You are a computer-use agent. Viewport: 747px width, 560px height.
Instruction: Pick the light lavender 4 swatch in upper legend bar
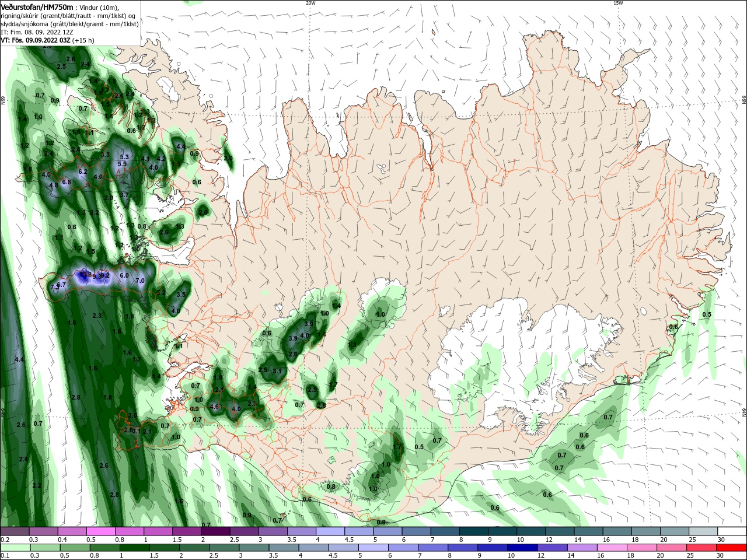pyautogui.click(x=331, y=531)
